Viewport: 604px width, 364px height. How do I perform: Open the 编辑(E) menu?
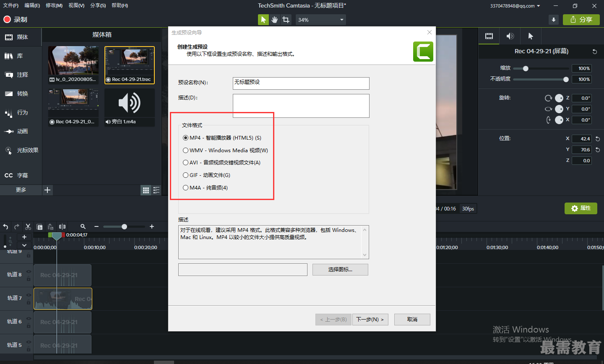click(x=32, y=5)
